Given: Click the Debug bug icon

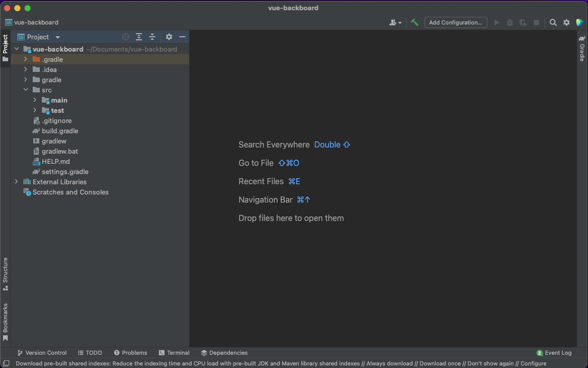Looking at the screenshot, I should pyautogui.click(x=510, y=22).
